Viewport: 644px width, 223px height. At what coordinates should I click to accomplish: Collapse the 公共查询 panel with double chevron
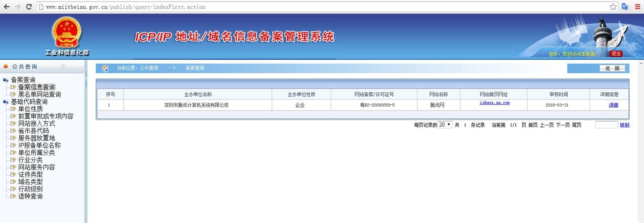[x=63, y=66]
